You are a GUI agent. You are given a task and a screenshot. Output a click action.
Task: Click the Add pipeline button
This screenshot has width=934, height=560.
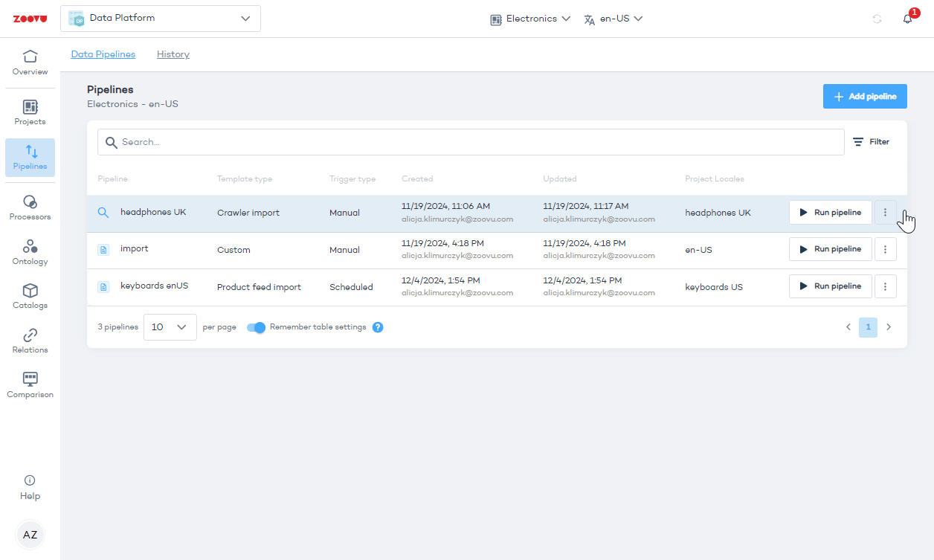tap(865, 97)
